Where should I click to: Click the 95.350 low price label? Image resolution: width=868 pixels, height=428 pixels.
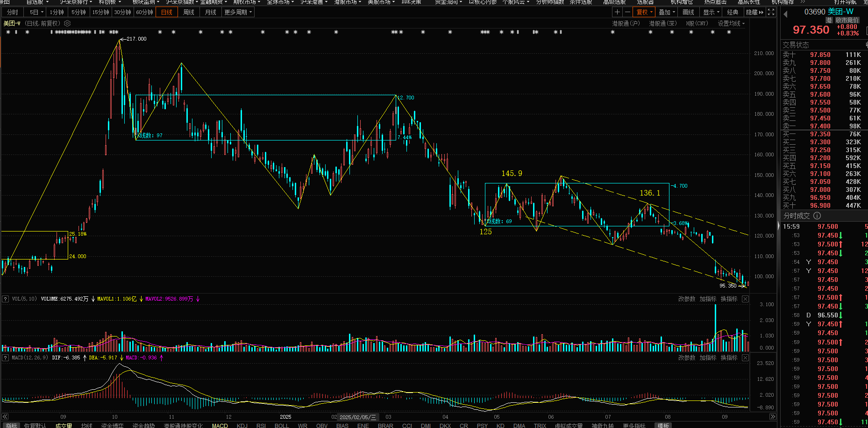tap(728, 286)
